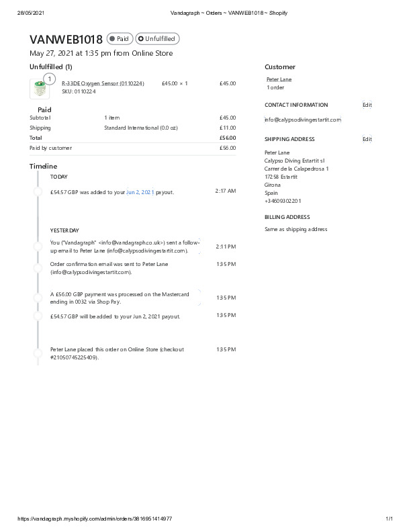Viewport: 411px width, 532px height.
Task: Click the Shopify admin order URL in the footer
Action: [x=95, y=519]
